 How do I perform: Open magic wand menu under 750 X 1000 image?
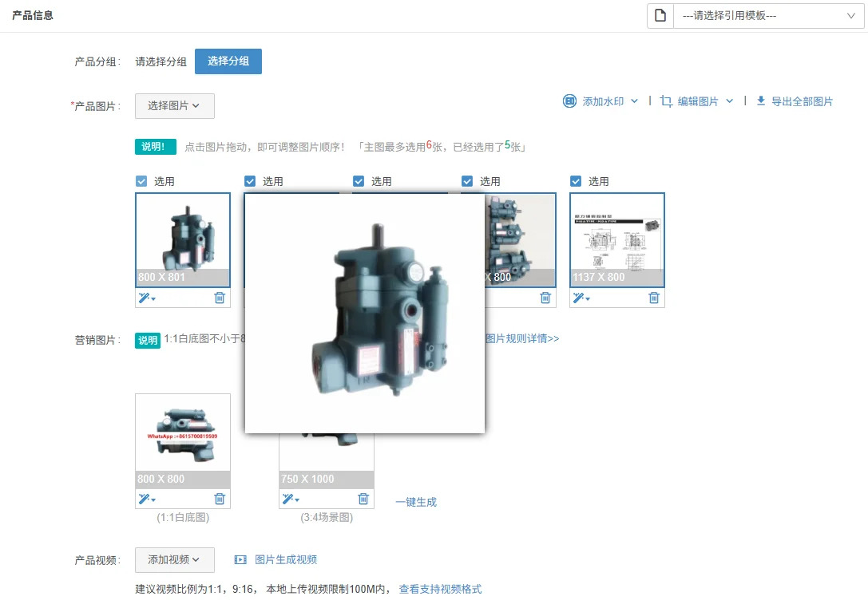tap(291, 499)
